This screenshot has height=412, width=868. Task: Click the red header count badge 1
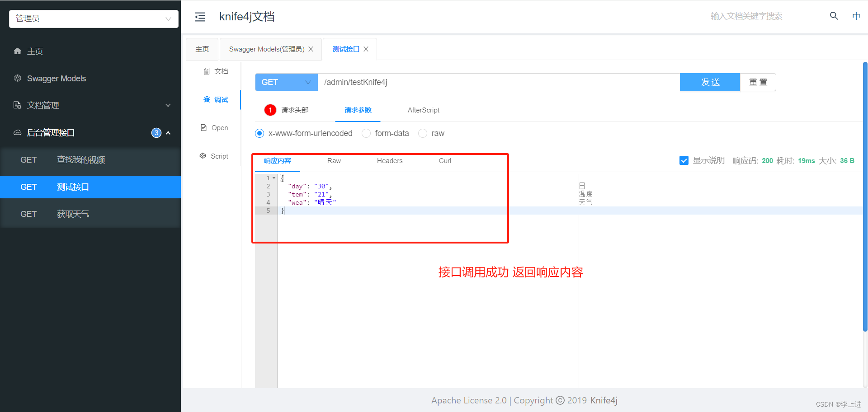[x=270, y=110]
